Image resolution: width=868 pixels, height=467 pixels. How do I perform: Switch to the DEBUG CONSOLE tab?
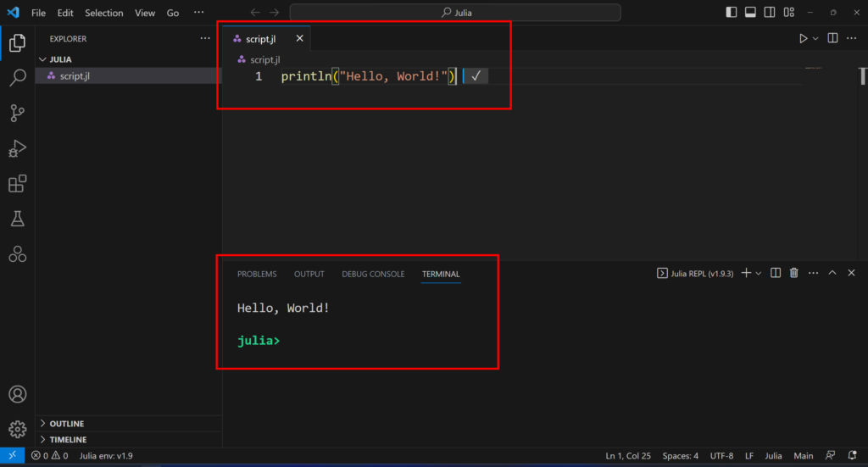(373, 274)
